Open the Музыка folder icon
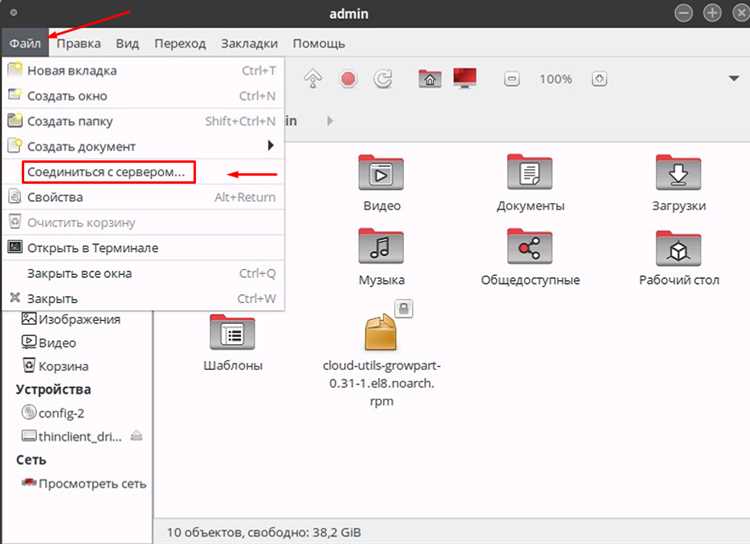Image resolution: width=750 pixels, height=544 pixels. tap(381, 246)
